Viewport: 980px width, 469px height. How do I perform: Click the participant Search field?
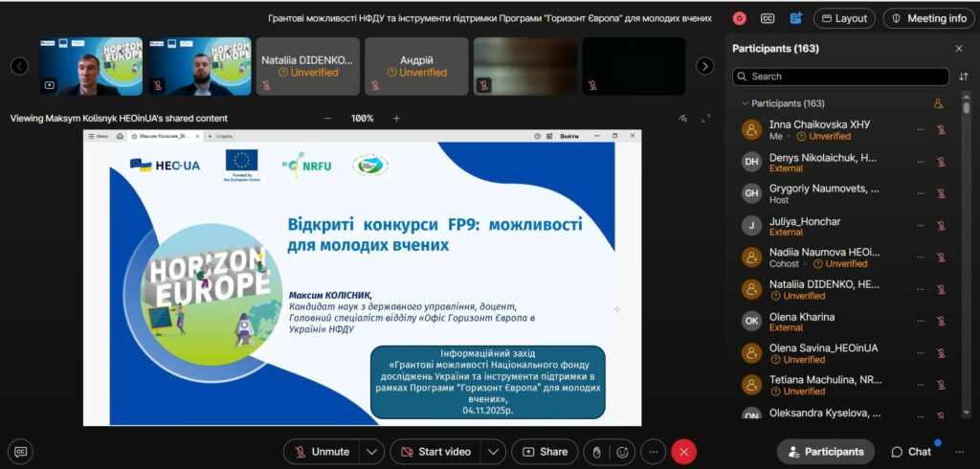(842, 77)
